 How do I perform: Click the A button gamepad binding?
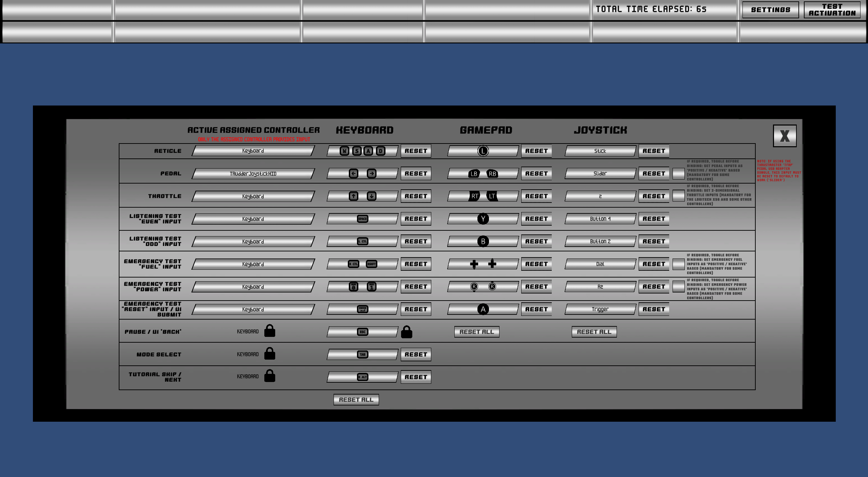tap(483, 309)
